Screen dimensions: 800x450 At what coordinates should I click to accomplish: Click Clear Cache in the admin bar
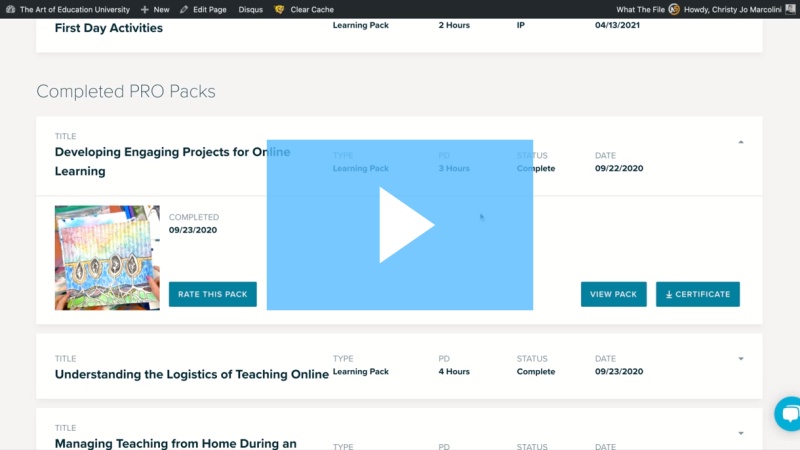click(312, 9)
